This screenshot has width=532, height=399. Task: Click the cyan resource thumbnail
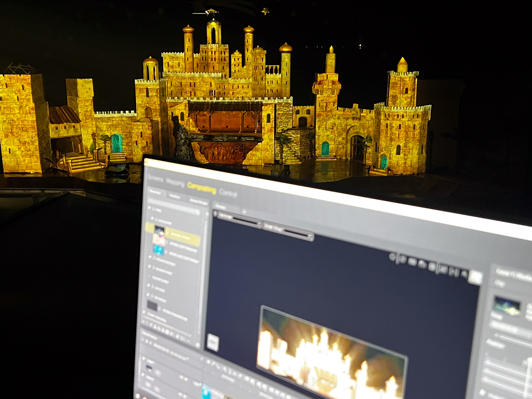click(159, 249)
